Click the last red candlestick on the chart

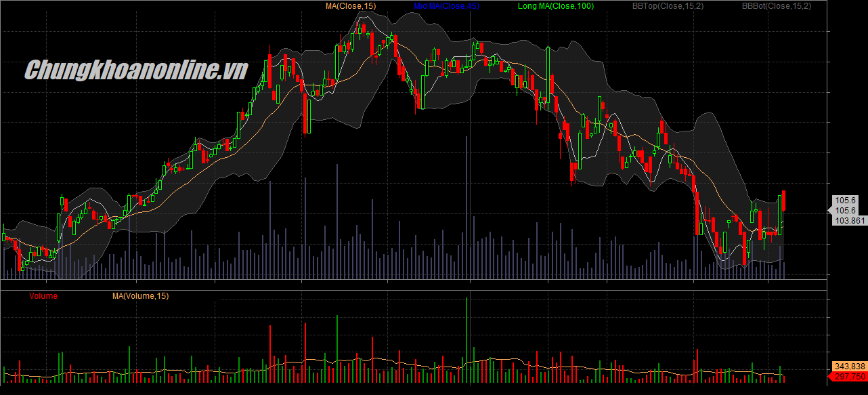[x=784, y=201]
